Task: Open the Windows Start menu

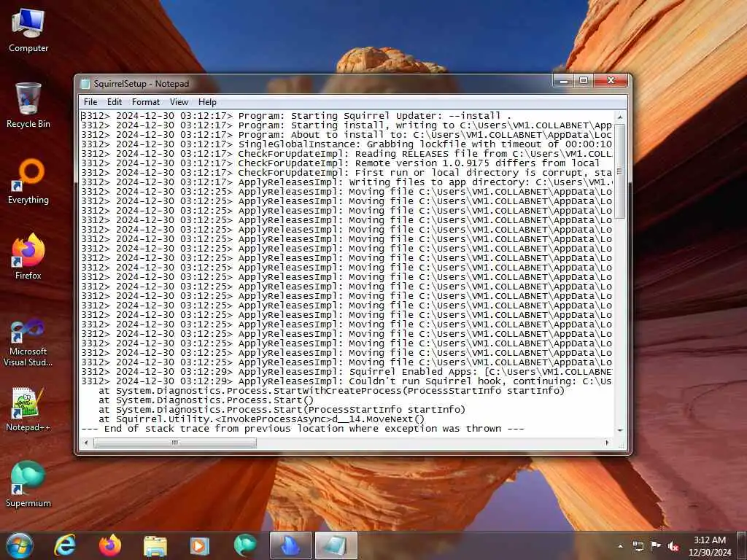Action: [20, 545]
